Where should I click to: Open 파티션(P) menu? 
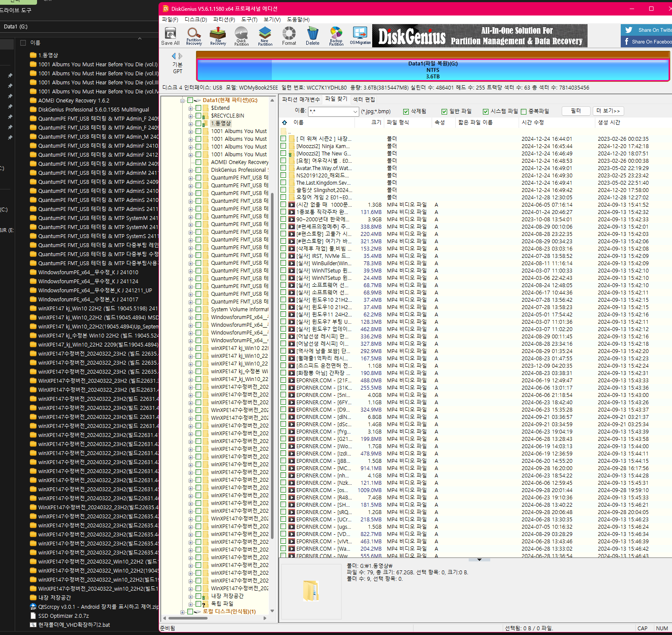click(224, 19)
